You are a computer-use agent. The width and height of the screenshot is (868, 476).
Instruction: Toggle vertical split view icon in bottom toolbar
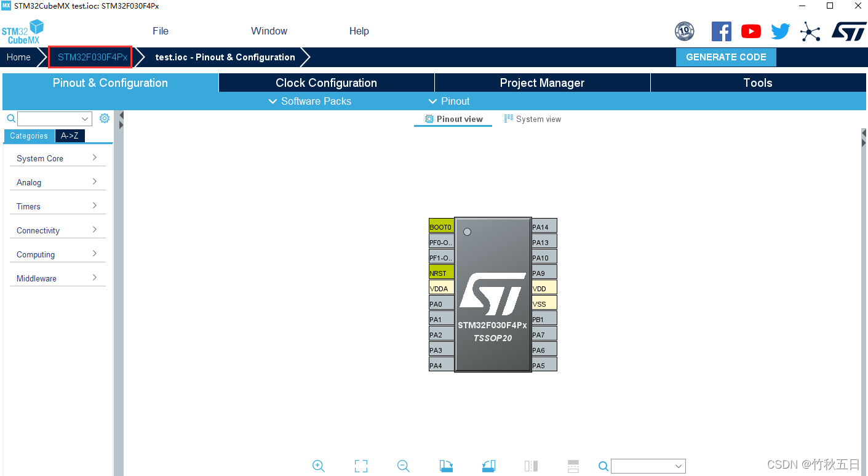tap(531, 466)
